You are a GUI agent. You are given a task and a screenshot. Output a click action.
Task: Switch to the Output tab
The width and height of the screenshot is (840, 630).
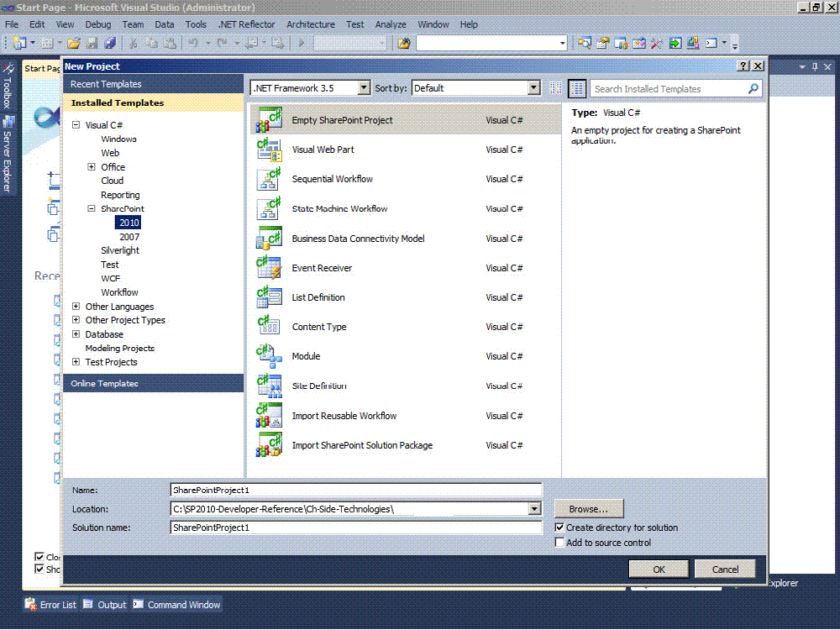(105, 604)
